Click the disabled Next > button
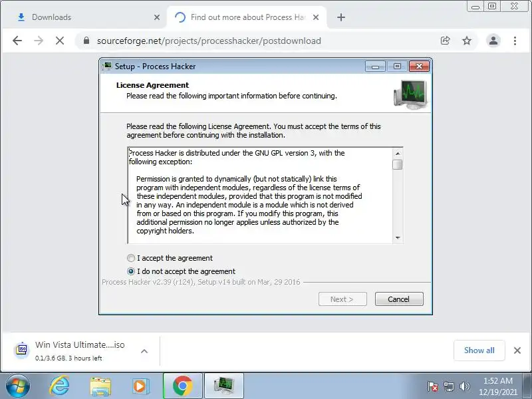The image size is (532, 399). pyautogui.click(x=342, y=299)
